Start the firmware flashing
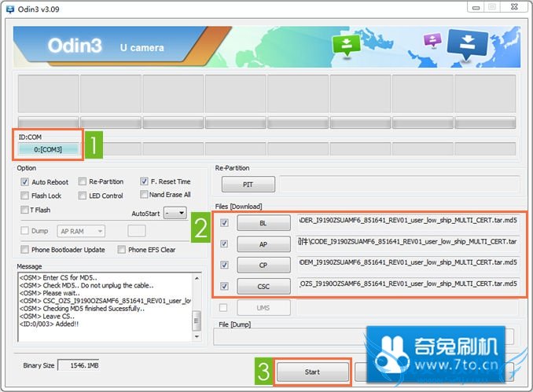Screen dimensions: 533x392 pos(313,372)
